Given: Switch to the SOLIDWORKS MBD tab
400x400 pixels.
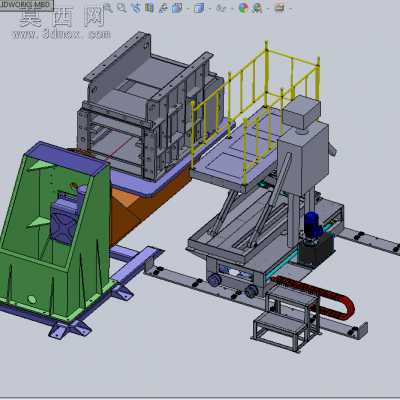Looking at the screenshot, I should point(26,4).
